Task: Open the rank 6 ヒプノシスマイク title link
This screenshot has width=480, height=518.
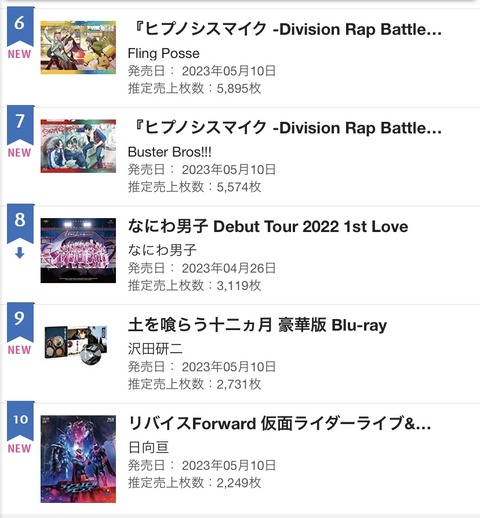Action: (x=286, y=29)
